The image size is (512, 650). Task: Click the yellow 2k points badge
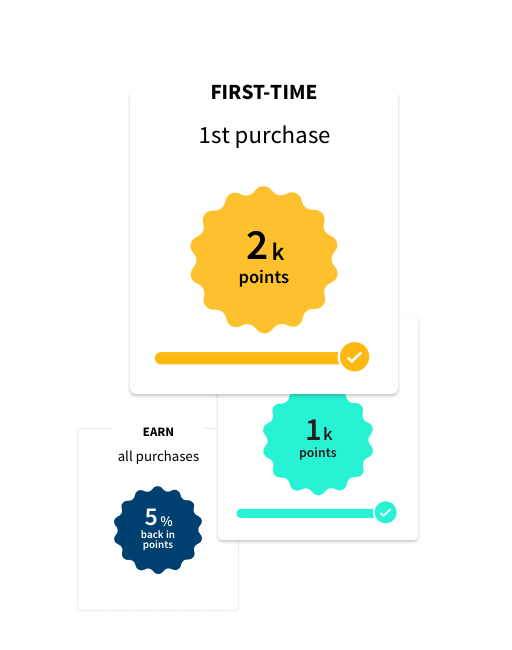point(264,260)
